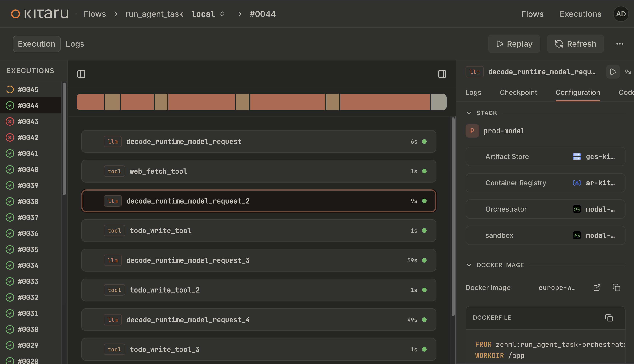The height and width of the screenshot is (364, 634).
Task: Copy the Docker image name
Action: click(616, 287)
